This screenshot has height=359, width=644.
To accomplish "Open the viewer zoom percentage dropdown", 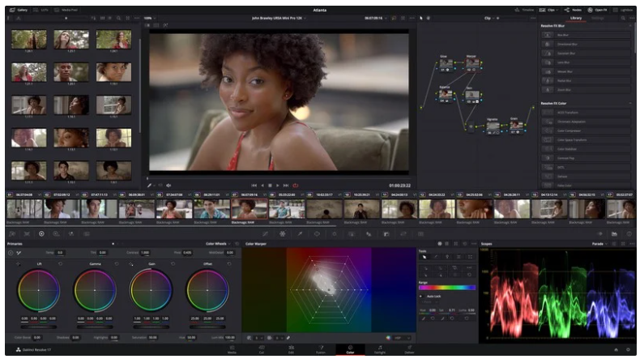I will click(150, 18).
